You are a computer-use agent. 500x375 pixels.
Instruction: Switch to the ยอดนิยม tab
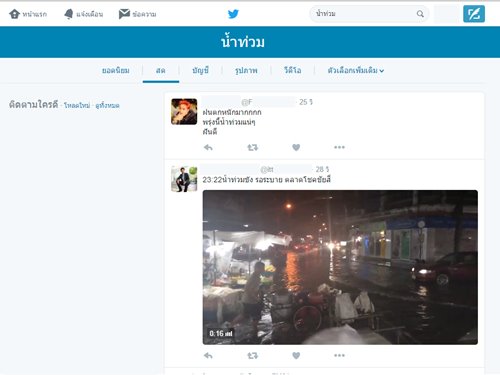tap(116, 70)
